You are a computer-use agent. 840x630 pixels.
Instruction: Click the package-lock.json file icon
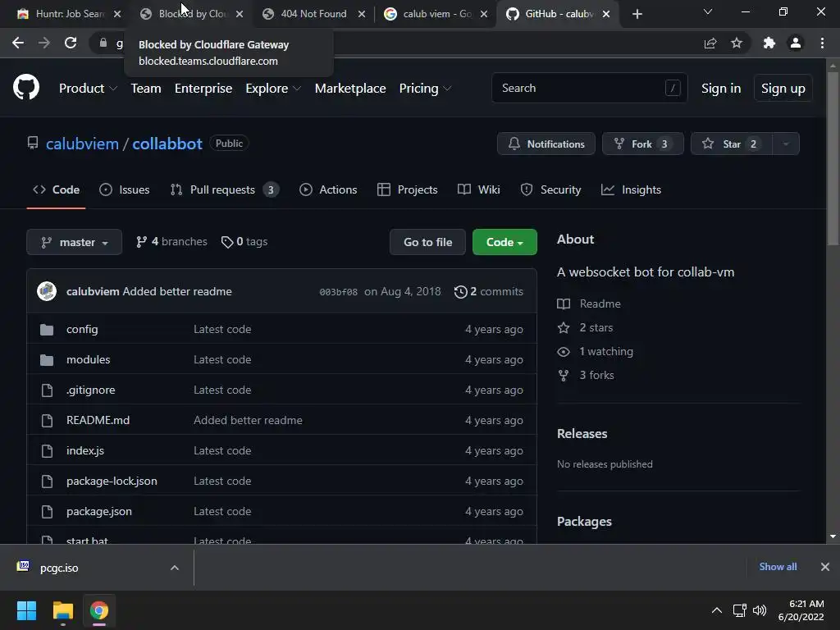click(x=47, y=481)
